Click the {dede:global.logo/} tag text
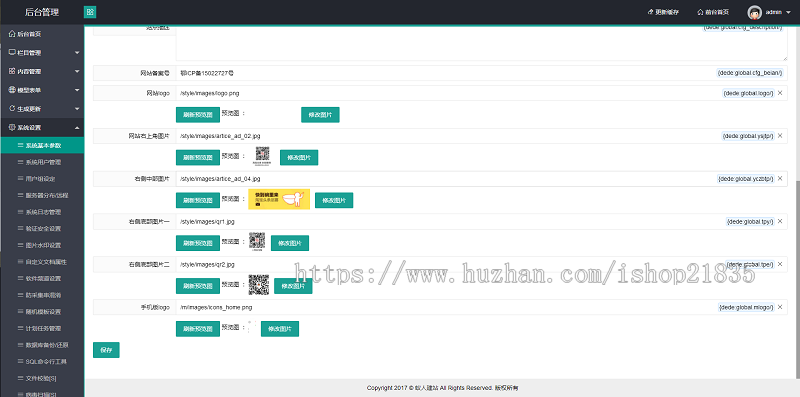800x397 pixels. click(x=748, y=93)
